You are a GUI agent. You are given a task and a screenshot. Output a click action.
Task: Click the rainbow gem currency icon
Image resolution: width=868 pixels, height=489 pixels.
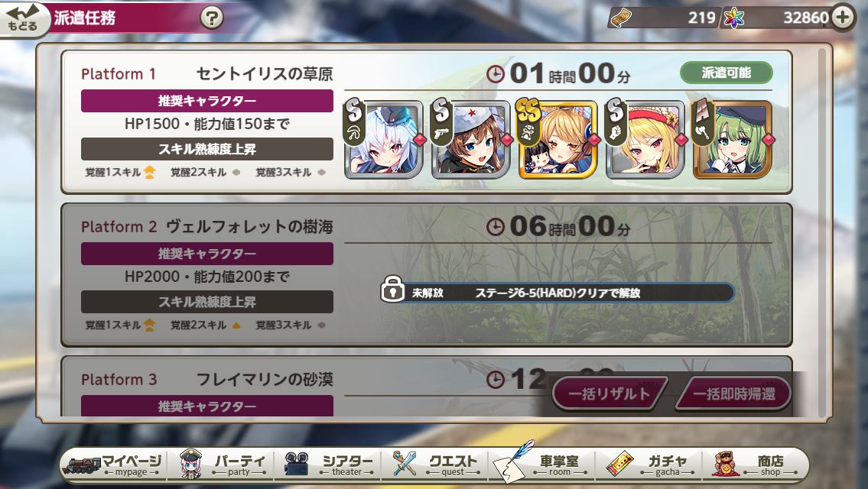click(734, 18)
